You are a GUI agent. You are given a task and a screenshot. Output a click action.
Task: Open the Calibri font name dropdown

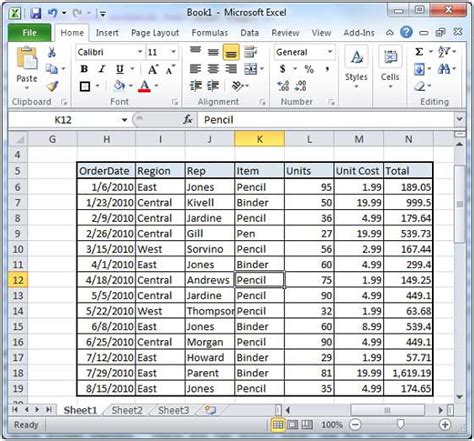click(x=140, y=52)
